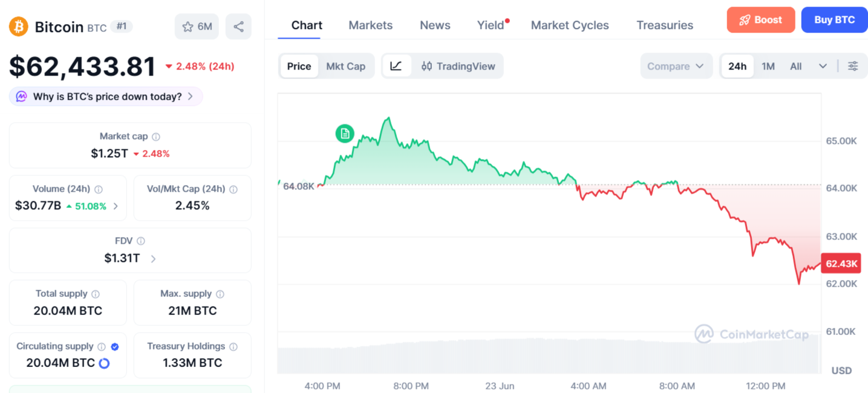Viewport: 868px width, 393px height.
Task: Select the line chart icon view
Action: tap(396, 66)
